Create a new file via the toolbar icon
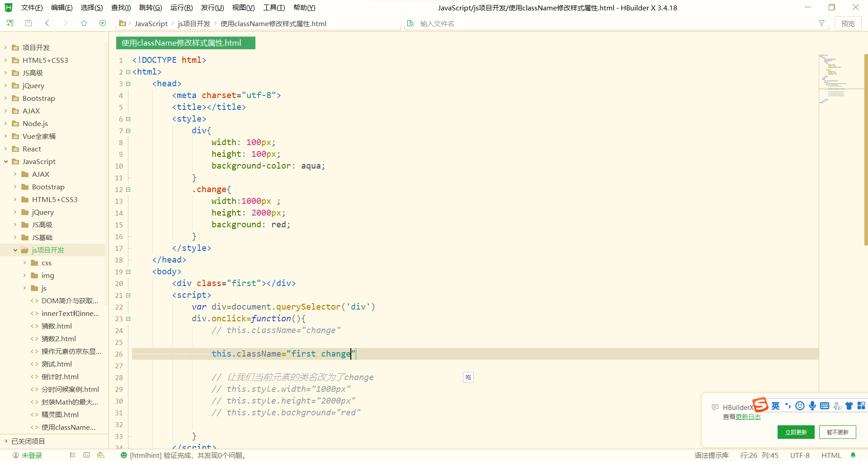The image size is (868, 461). tap(9, 23)
